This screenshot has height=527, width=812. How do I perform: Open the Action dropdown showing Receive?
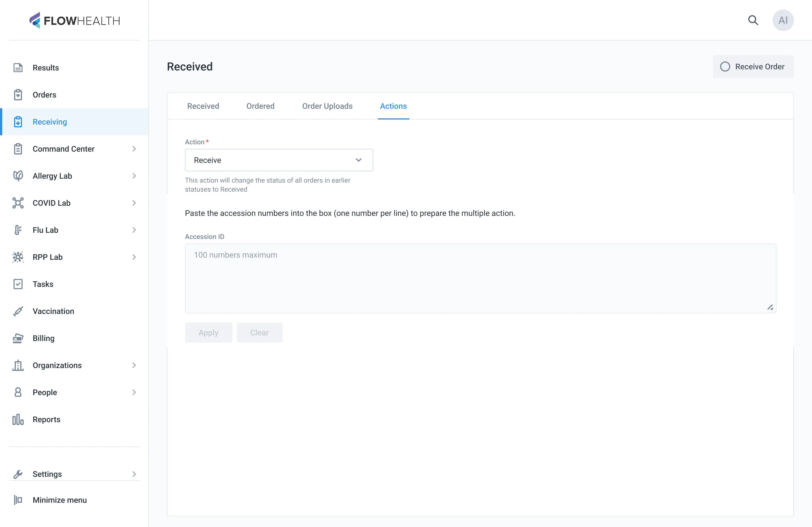pos(279,160)
